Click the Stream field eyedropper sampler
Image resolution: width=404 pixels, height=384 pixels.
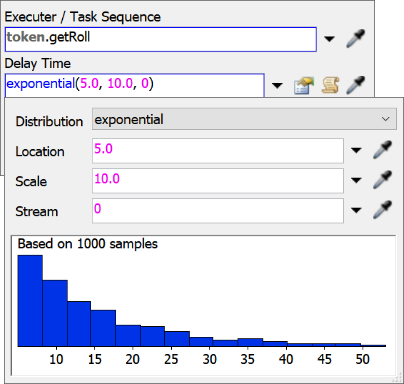pyautogui.click(x=382, y=210)
